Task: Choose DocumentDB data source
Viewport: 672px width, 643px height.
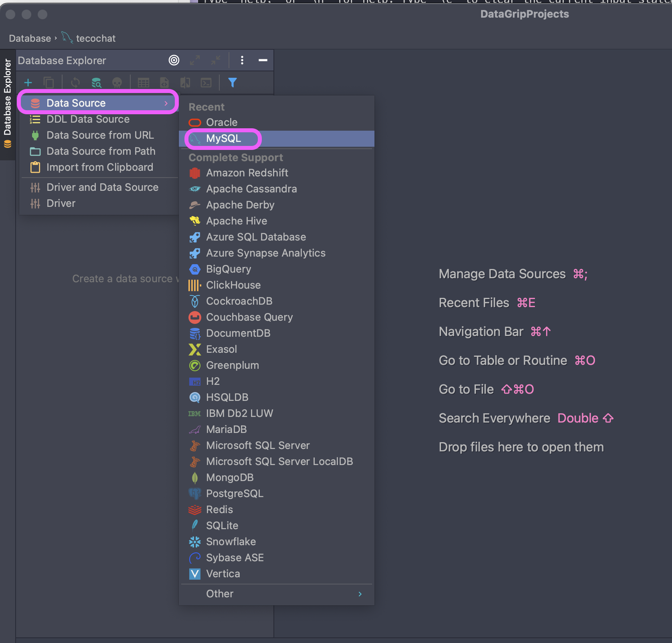Action: coord(277,333)
